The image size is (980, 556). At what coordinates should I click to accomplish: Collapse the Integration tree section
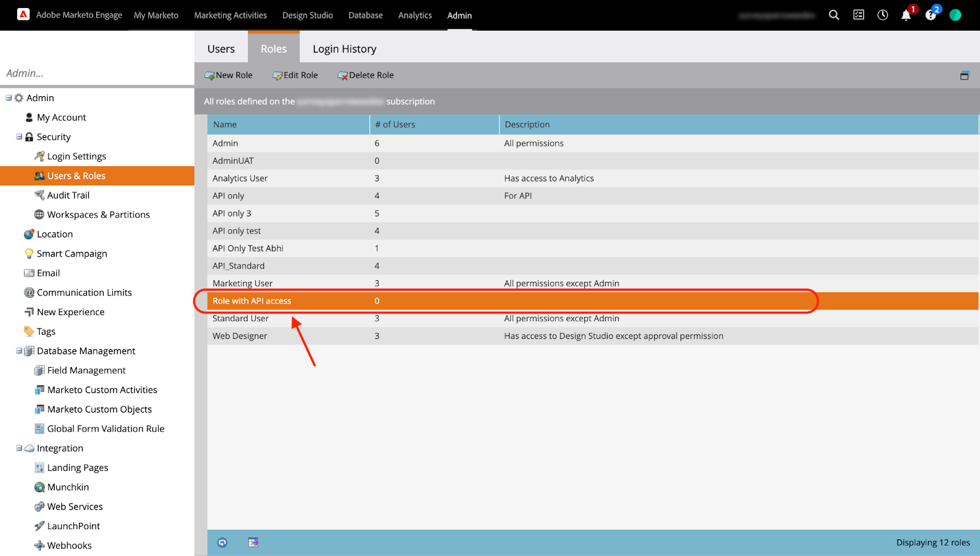coord(19,448)
